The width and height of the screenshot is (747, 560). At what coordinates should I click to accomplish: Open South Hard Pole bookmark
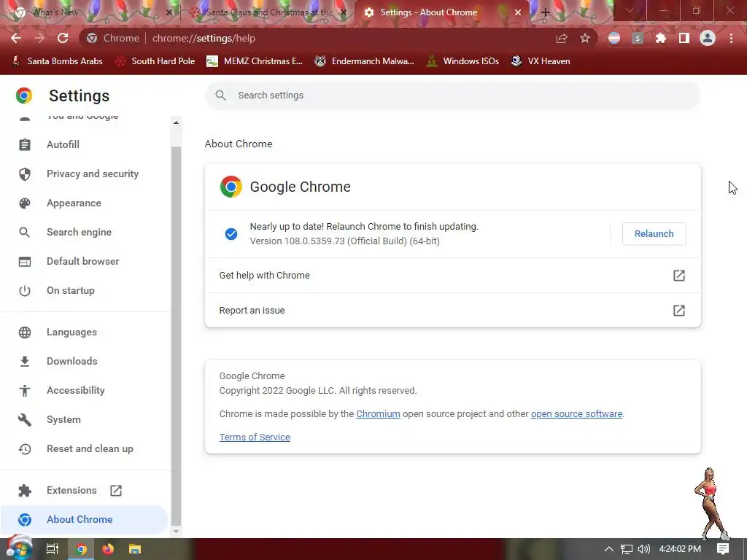pos(155,61)
